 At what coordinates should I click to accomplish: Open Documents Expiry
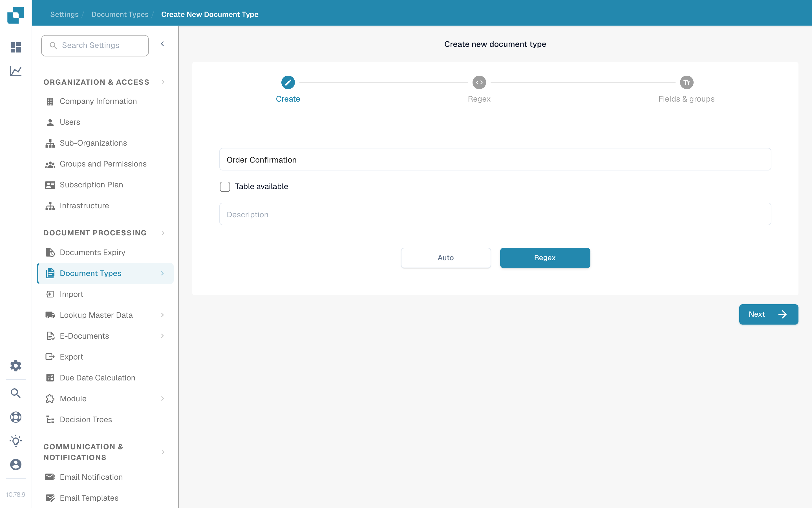point(105,252)
